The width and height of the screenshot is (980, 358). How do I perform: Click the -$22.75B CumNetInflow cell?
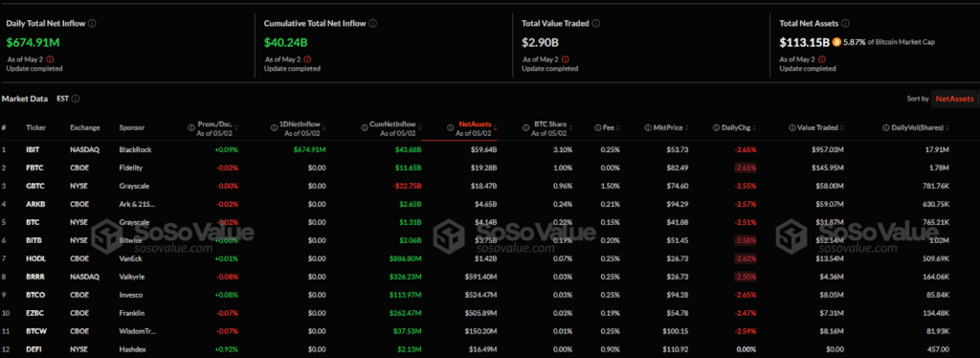point(406,187)
